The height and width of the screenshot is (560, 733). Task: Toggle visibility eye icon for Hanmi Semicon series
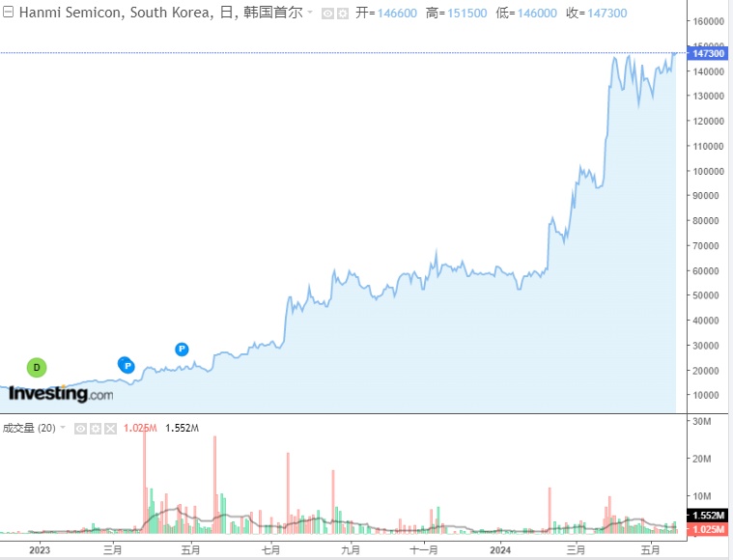[327, 14]
